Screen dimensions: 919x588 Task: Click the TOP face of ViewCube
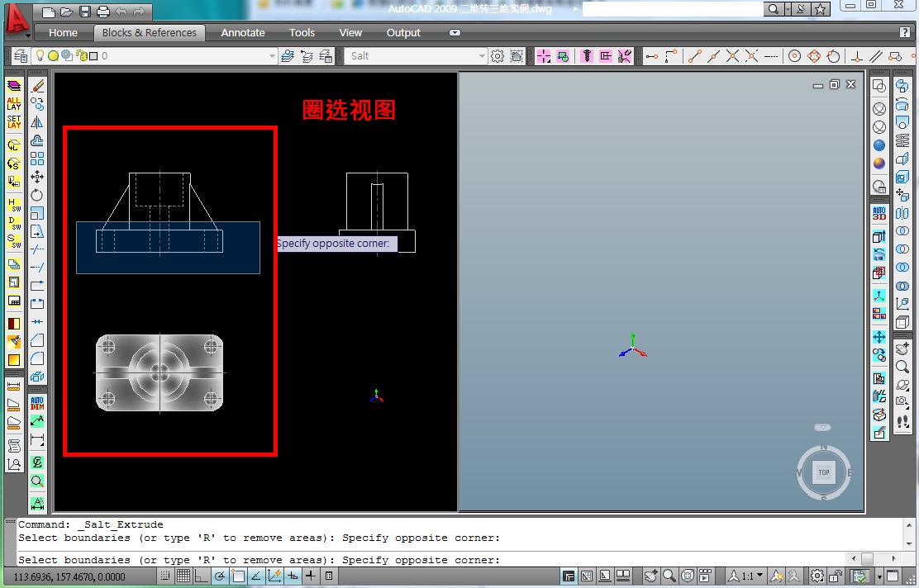tap(824, 472)
